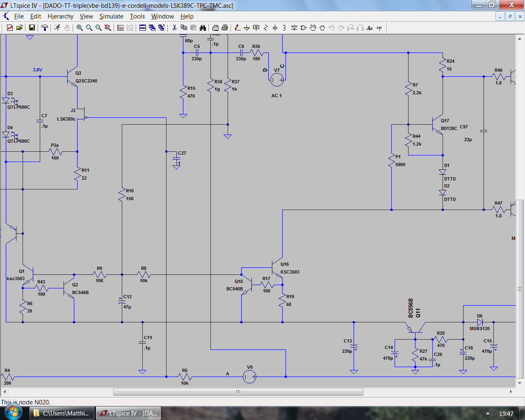Image resolution: width=525 pixels, height=420 pixels.
Task: Select the Drag closed-hand tool
Action: pyautogui.click(x=322, y=27)
